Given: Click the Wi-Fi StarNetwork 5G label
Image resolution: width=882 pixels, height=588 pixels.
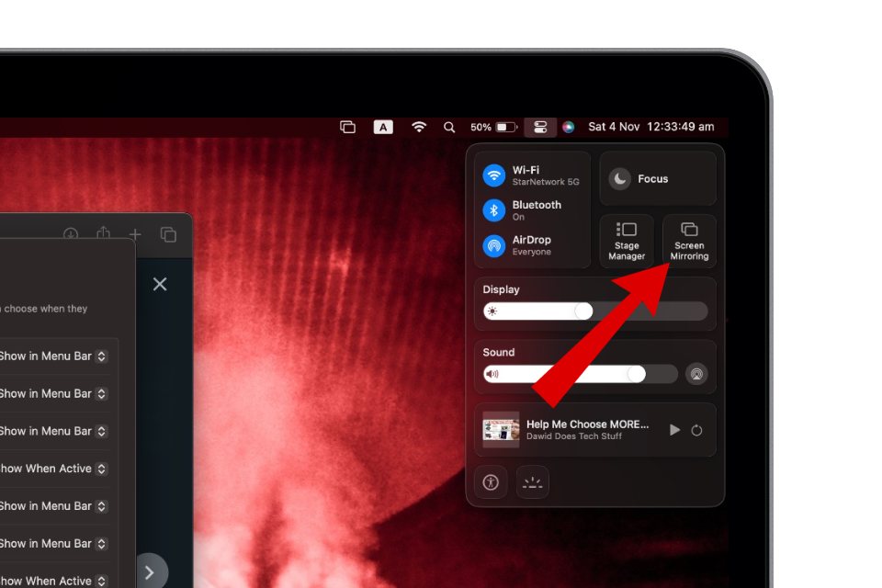Looking at the screenshot, I should 546,175.
